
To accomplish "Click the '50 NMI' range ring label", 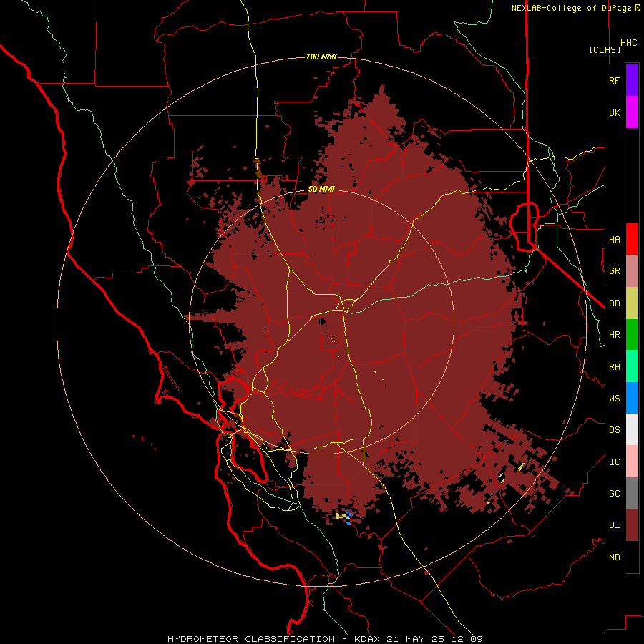I will (321, 189).
